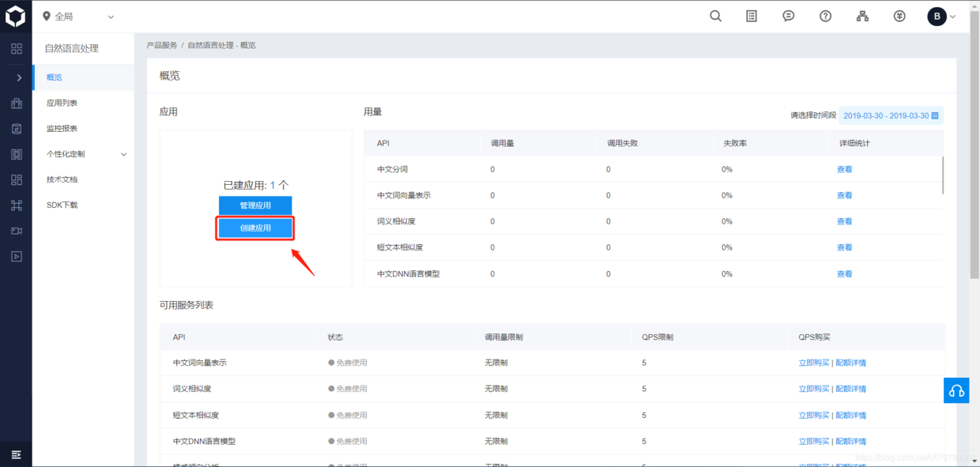Click 立即购买 for 词义相似度
The width and height of the screenshot is (980, 467).
pyautogui.click(x=814, y=389)
